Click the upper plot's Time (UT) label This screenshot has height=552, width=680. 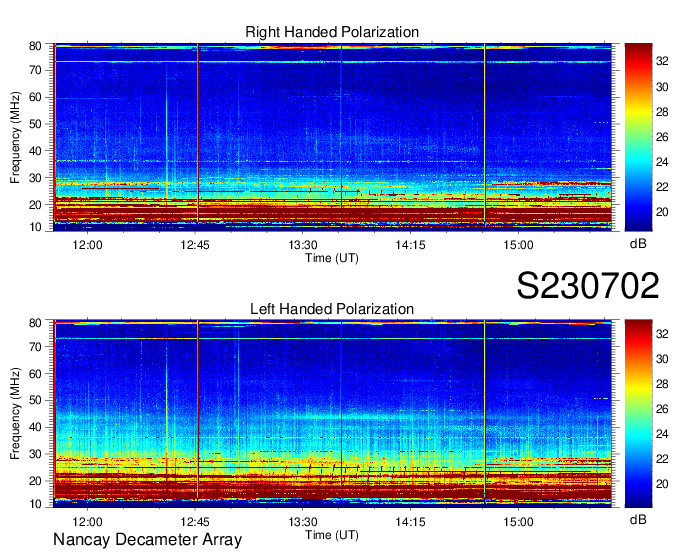[x=332, y=258]
